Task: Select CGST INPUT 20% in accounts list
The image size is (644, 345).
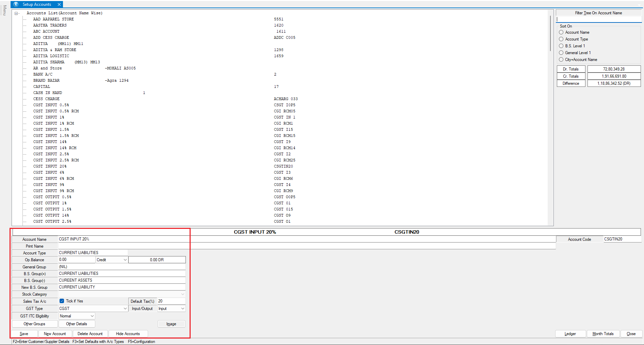Action: point(50,166)
